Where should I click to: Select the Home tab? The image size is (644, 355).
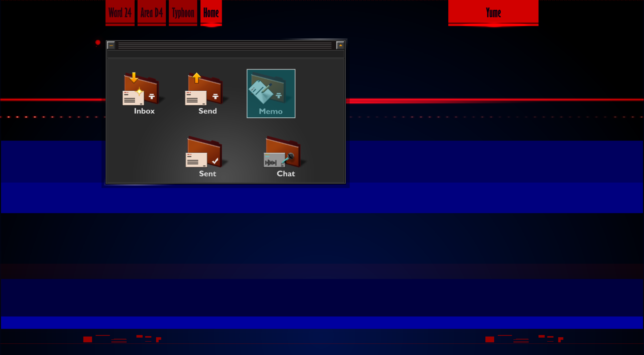tap(211, 13)
